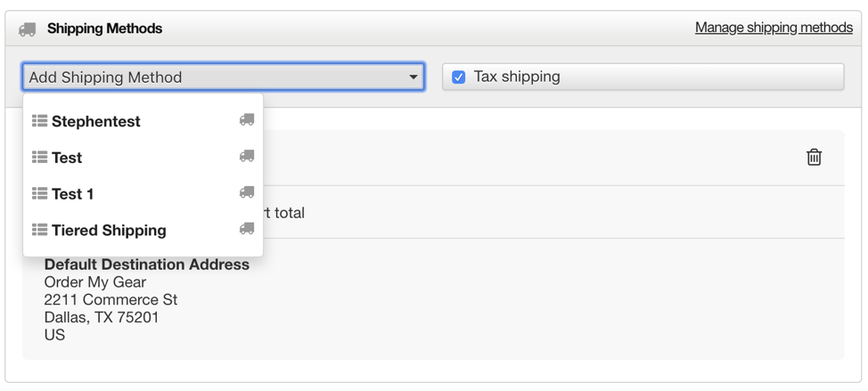Open the Add Shipping Method dropdown
The width and height of the screenshot is (868, 391).
pos(223,77)
